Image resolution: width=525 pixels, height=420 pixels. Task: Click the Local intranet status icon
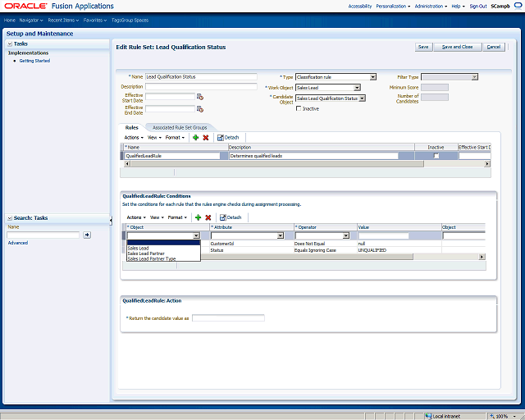coord(428,416)
